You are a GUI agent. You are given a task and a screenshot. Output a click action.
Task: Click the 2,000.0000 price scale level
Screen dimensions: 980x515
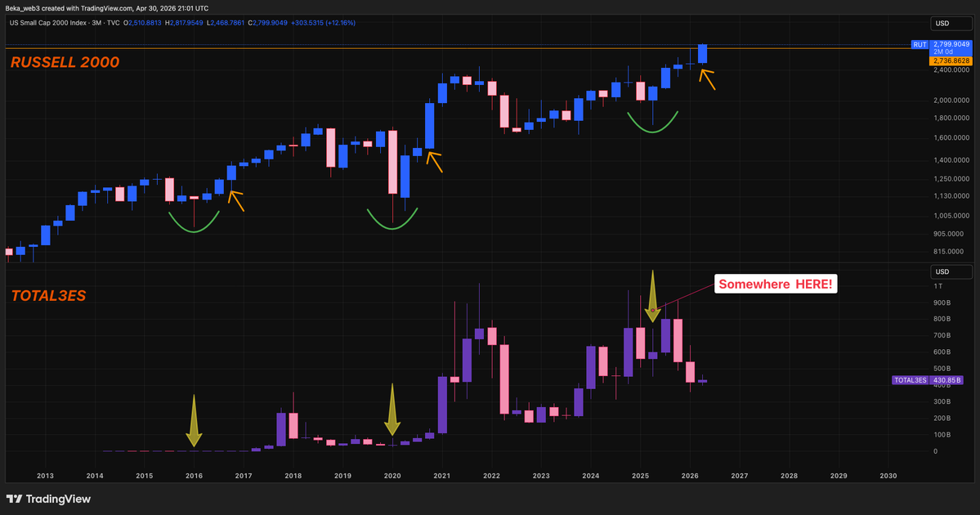click(951, 101)
